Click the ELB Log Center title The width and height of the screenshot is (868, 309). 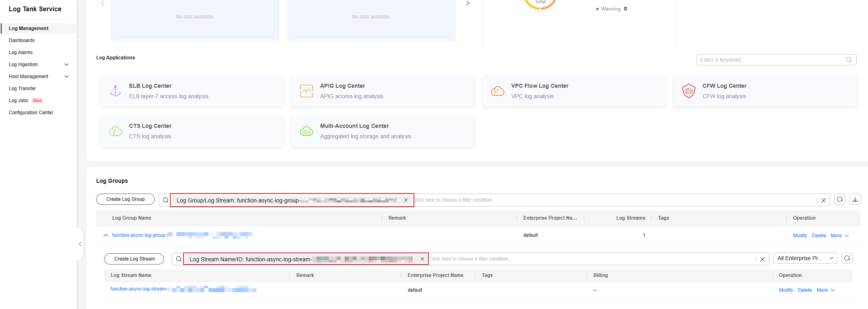(x=150, y=86)
